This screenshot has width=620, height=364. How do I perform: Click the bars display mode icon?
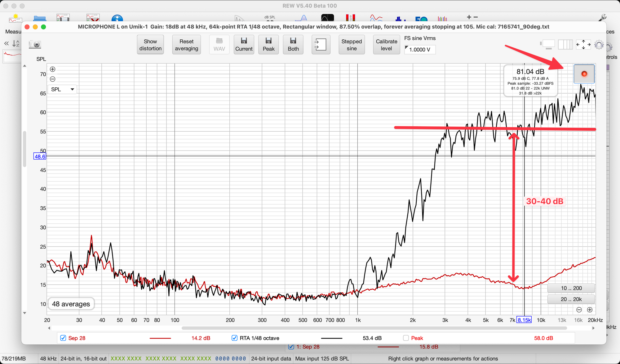coord(565,45)
